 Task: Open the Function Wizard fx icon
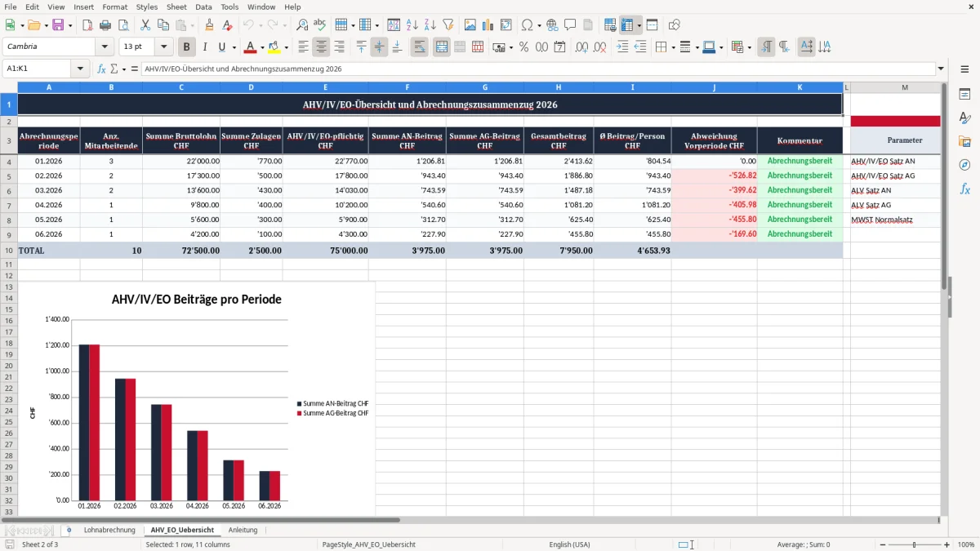(102, 69)
